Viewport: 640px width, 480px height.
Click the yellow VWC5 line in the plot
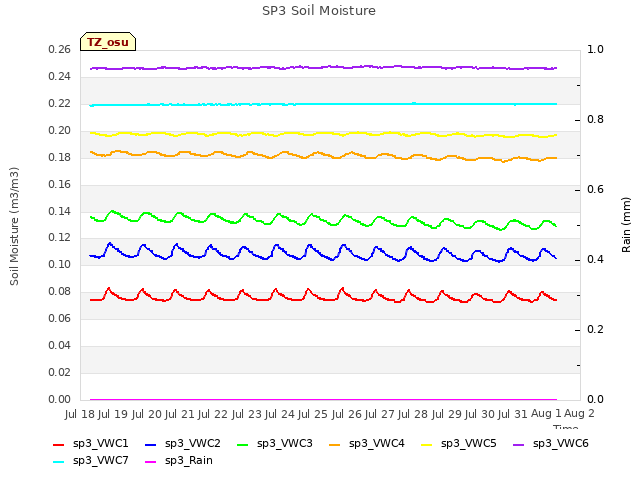pos(322,133)
